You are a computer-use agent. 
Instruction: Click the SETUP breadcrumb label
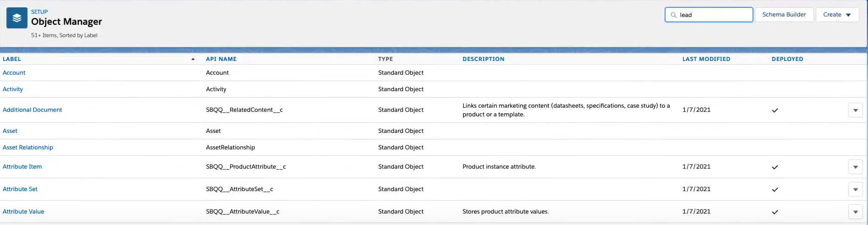point(39,12)
